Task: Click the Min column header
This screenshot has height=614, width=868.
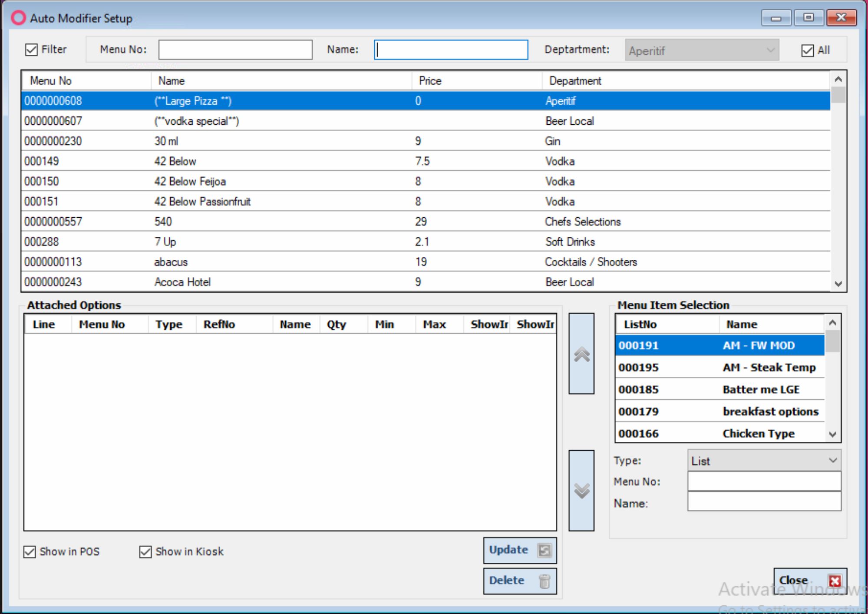Action: pos(392,325)
